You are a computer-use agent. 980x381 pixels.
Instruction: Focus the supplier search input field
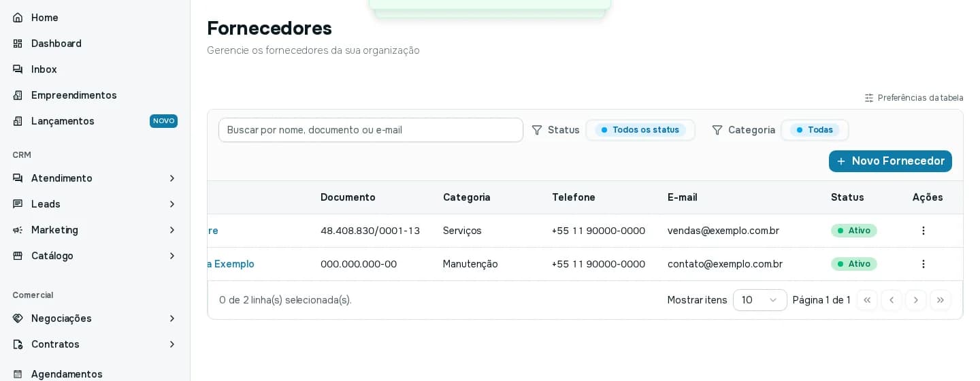[371, 130]
